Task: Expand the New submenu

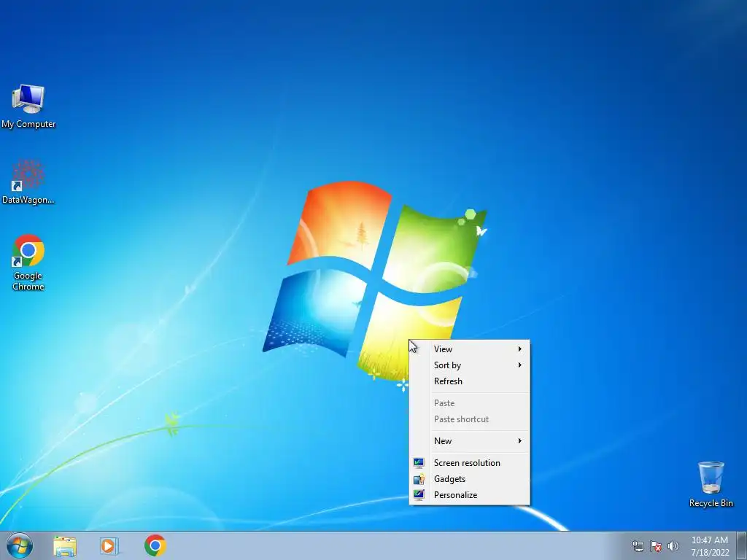Action: pyautogui.click(x=469, y=441)
